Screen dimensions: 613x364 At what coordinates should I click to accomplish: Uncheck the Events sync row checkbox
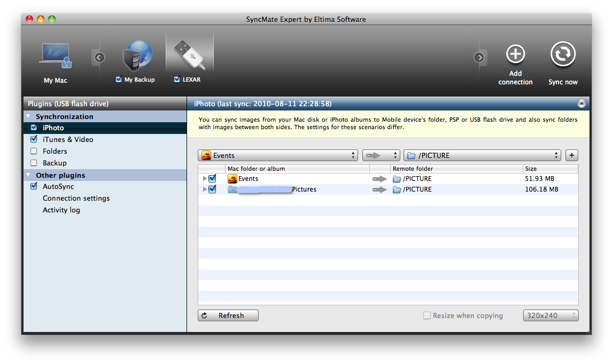point(212,178)
